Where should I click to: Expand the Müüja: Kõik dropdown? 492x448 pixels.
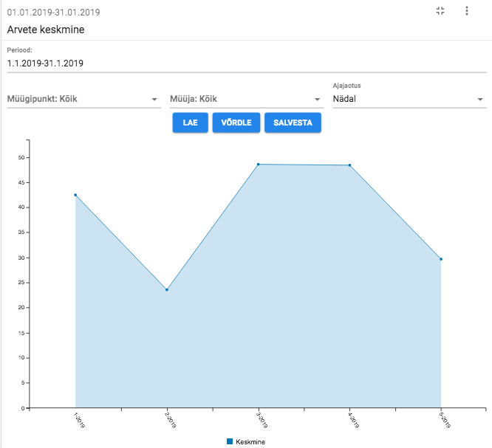pos(246,99)
